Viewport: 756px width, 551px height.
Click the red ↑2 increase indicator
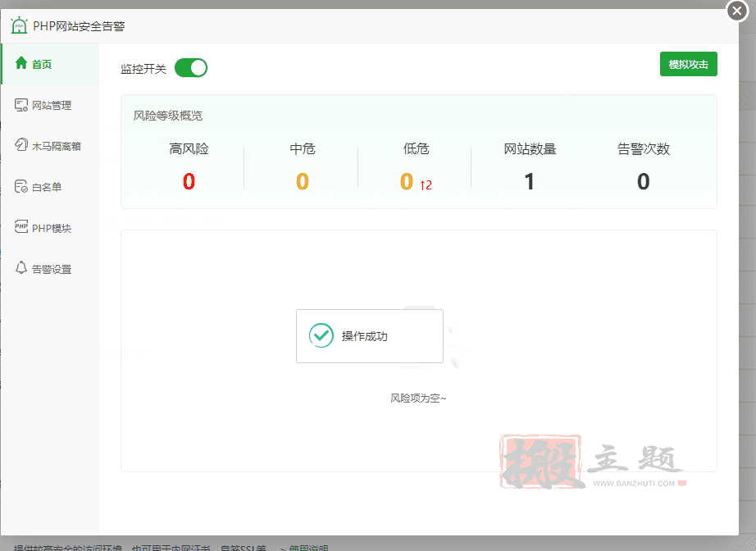pyautogui.click(x=426, y=185)
